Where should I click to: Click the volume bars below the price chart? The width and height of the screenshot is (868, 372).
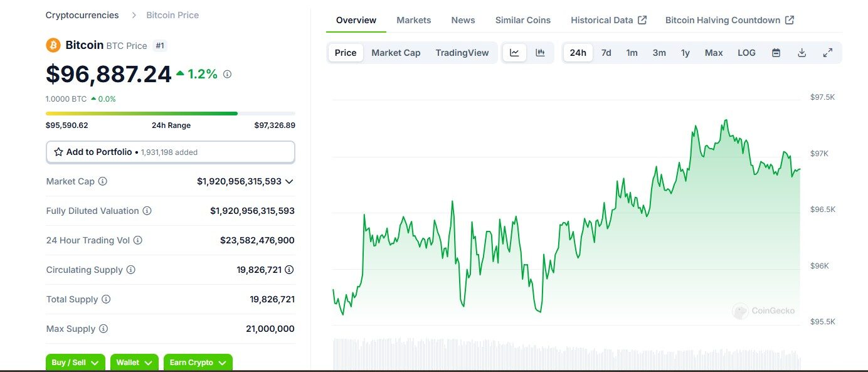click(566, 354)
